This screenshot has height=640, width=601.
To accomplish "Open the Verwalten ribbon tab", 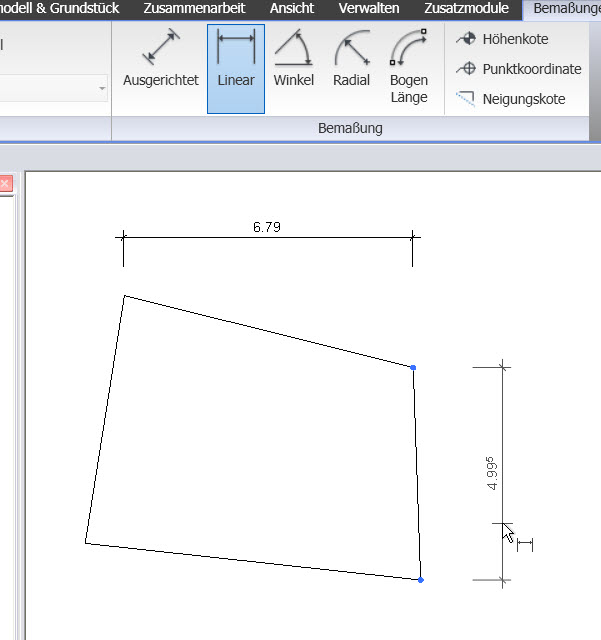I will (369, 8).
